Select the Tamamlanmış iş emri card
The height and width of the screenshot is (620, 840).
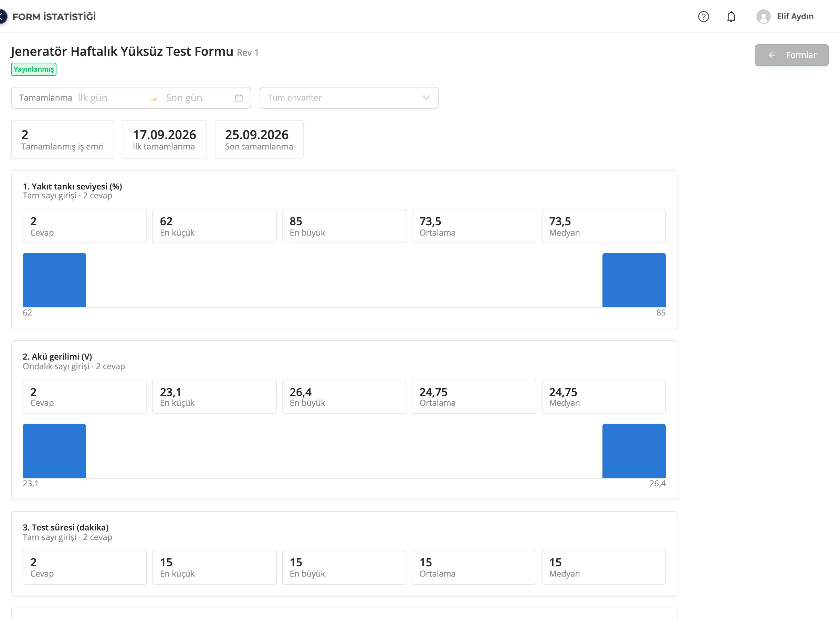(63, 139)
